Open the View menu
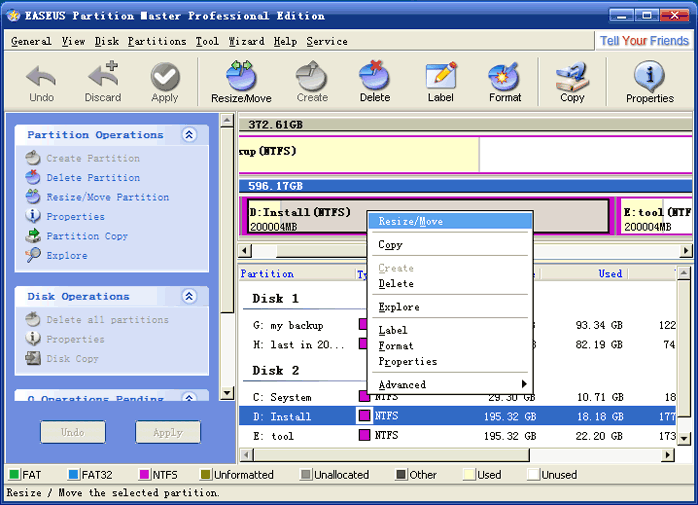Image resolution: width=698 pixels, height=505 pixels. click(73, 41)
